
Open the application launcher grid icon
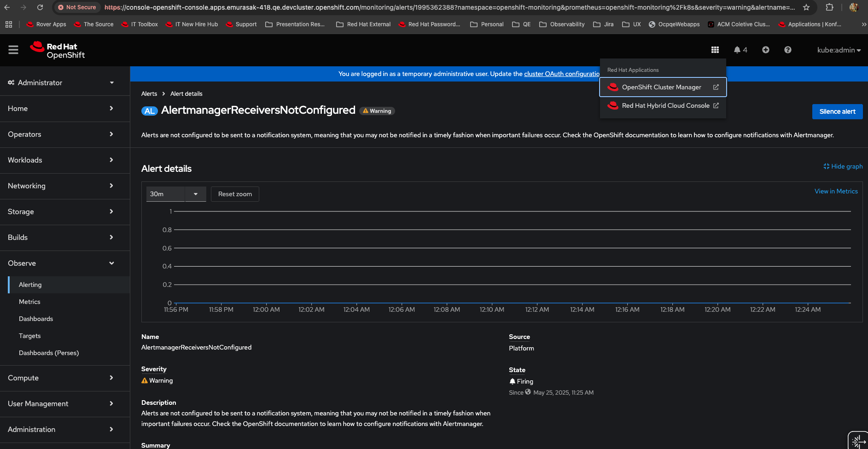(x=715, y=50)
